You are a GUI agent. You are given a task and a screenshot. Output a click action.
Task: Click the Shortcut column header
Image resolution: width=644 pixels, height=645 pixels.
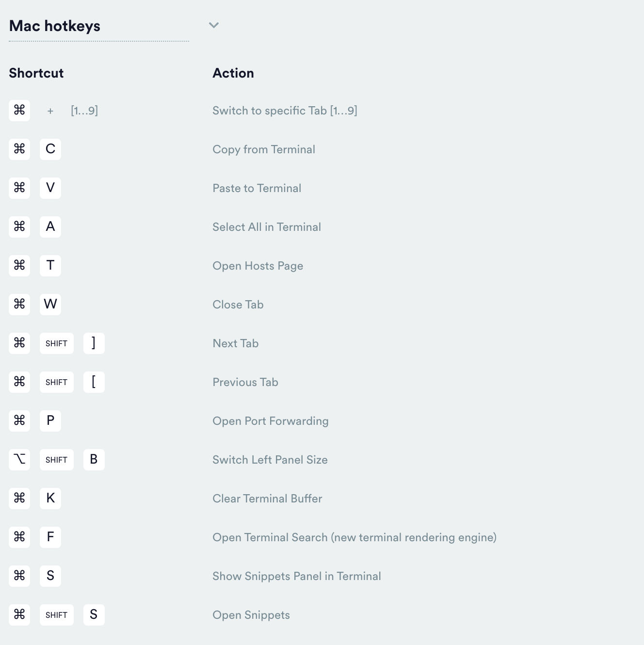click(36, 73)
